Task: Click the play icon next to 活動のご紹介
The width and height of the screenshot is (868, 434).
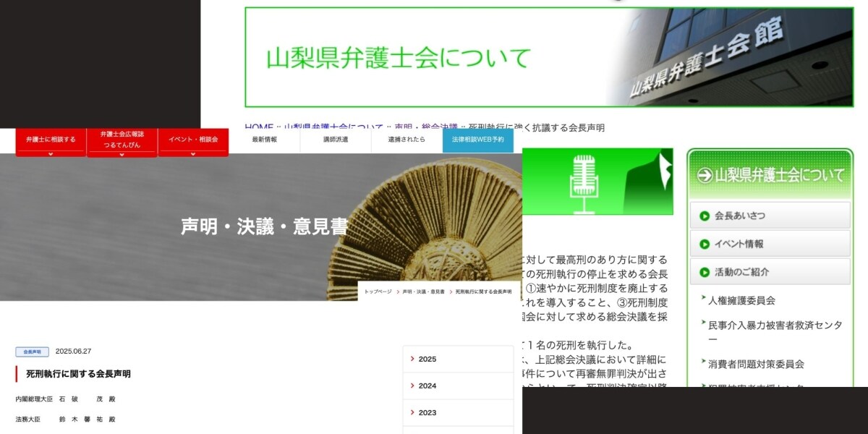Action: (703, 272)
